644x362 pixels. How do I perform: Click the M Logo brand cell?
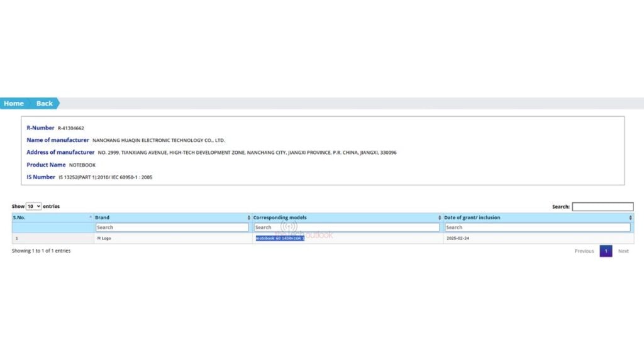point(104,239)
